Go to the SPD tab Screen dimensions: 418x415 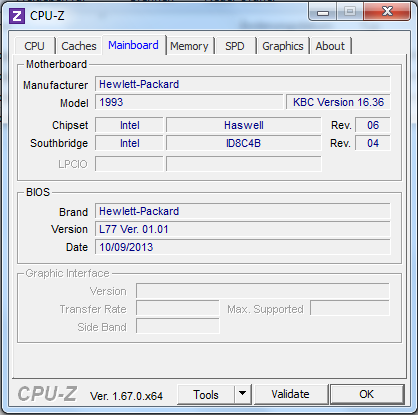[x=235, y=46]
